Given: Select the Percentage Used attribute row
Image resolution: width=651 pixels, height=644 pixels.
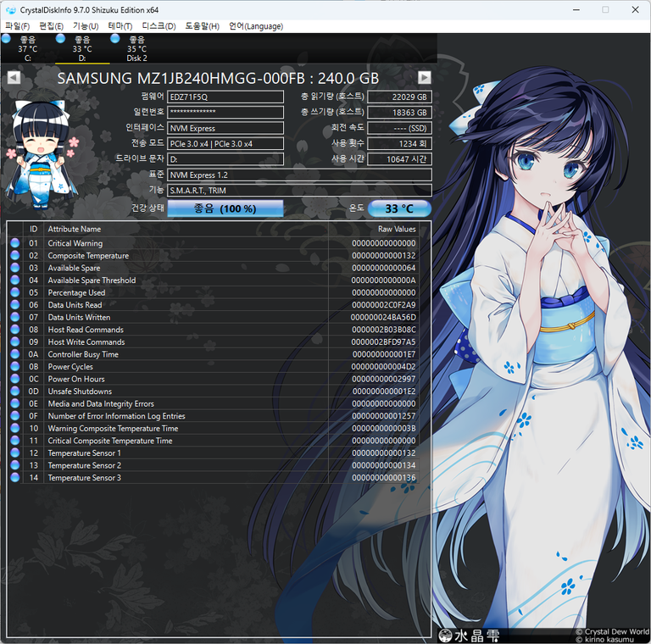Looking at the screenshot, I should pyautogui.click(x=76, y=292).
